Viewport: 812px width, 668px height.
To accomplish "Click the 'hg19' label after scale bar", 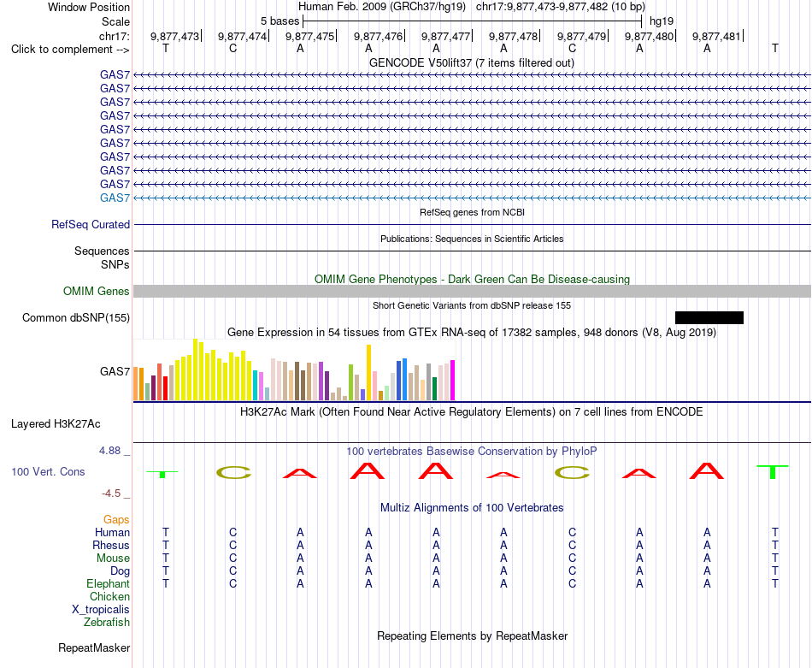I will (x=662, y=21).
